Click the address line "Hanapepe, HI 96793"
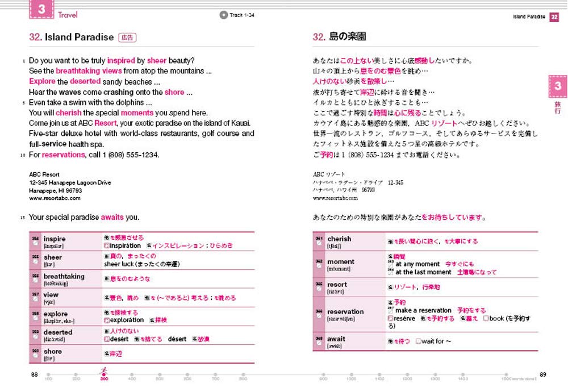 56,190
